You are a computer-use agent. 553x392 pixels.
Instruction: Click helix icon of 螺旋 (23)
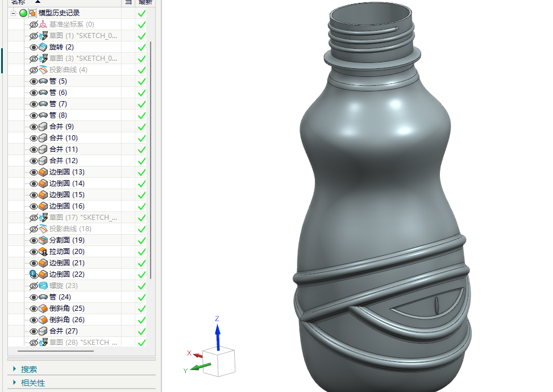(43, 286)
